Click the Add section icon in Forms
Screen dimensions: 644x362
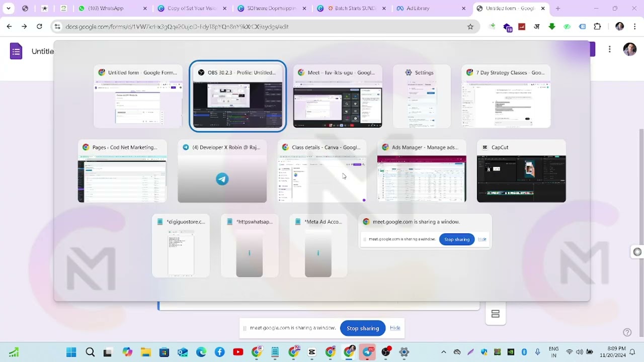496,314
